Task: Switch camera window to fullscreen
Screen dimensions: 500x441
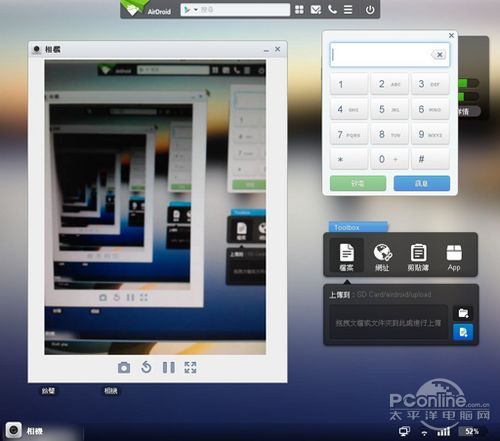Action: pos(190,367)
